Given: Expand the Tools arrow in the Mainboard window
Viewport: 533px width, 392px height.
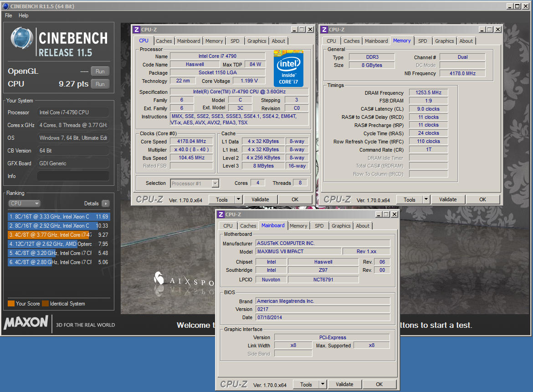Looking at the screenshot, I should click(323, 384).
